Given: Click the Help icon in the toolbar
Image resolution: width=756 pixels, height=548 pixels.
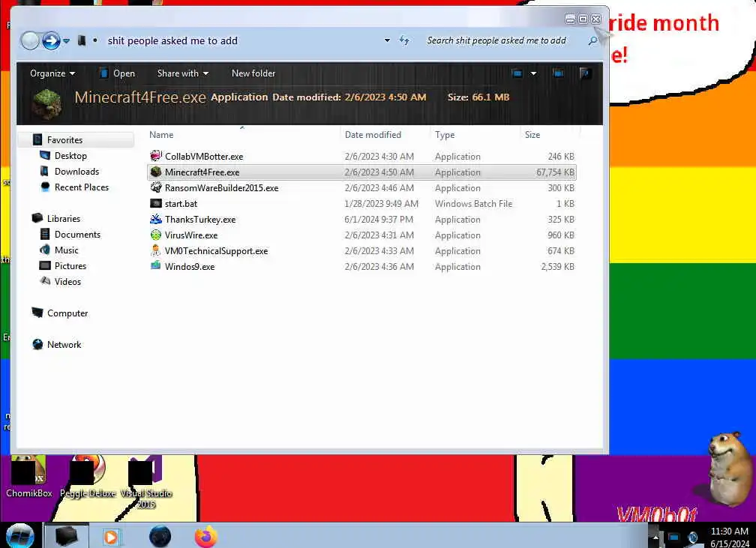Looking at the screenshot, I should click(585, 73).
